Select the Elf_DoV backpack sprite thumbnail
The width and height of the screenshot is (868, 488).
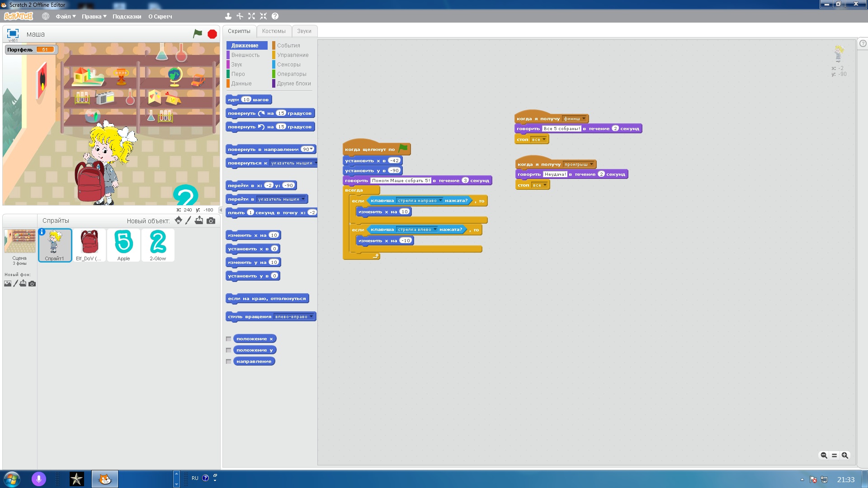[89, 245]
